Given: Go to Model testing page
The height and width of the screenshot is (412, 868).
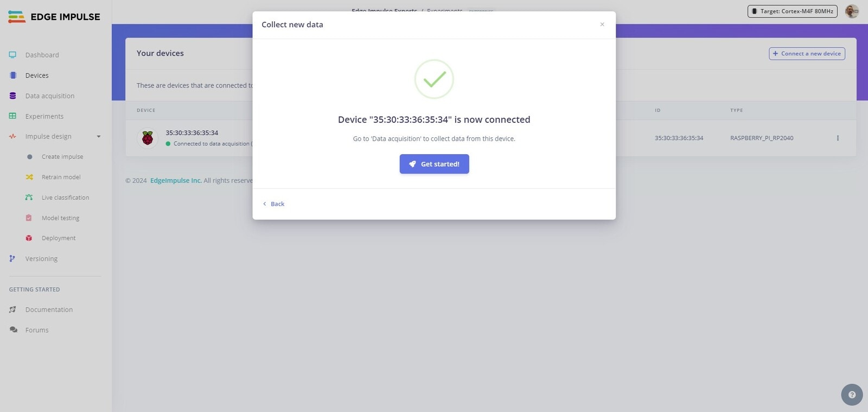Looking at the screenshot, I should (x=60, y=218).
